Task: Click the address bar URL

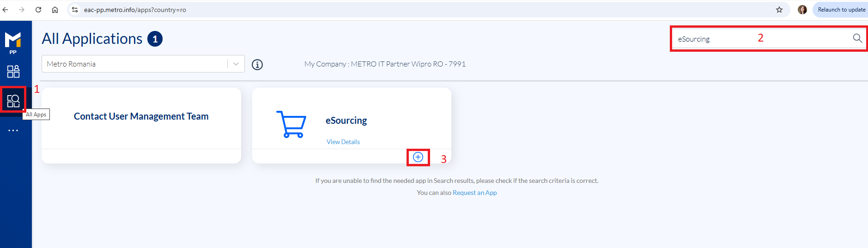Action: (135, 10)
